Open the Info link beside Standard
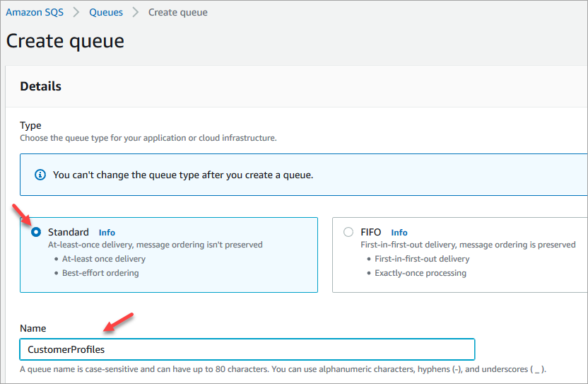588x384 pixels. pyautogui.click(x=107, y=233)
